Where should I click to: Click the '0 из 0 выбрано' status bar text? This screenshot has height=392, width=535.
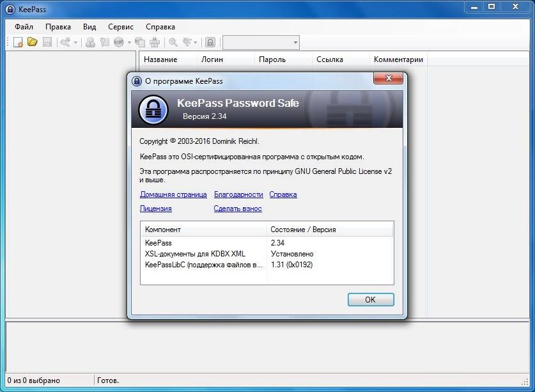33,380
